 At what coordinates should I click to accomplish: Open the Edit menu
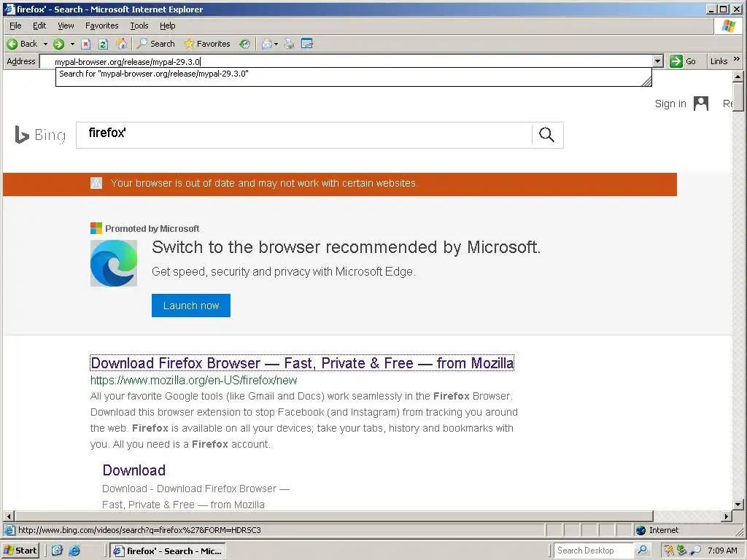coord(39,26)
